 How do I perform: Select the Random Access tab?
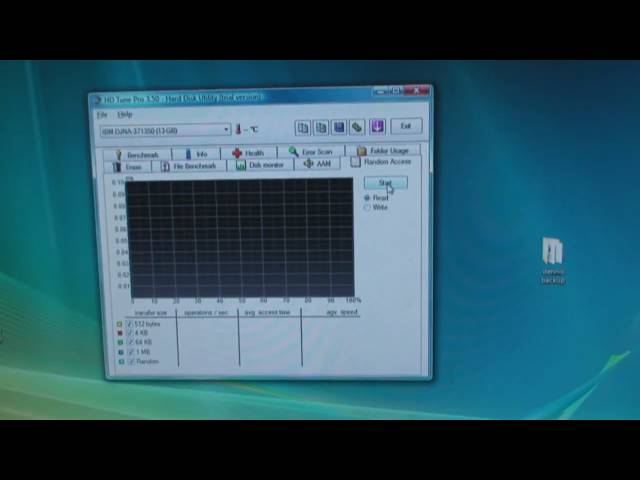(x=381, y=162)
